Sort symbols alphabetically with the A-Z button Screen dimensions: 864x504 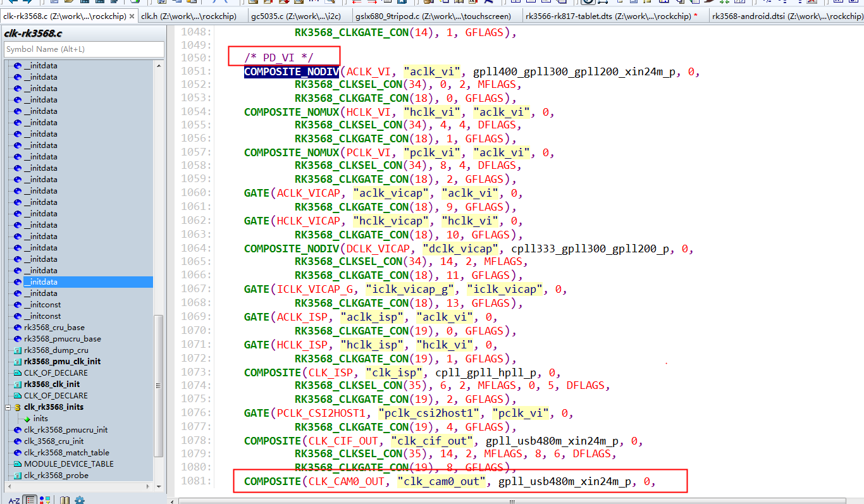[14, 500]
